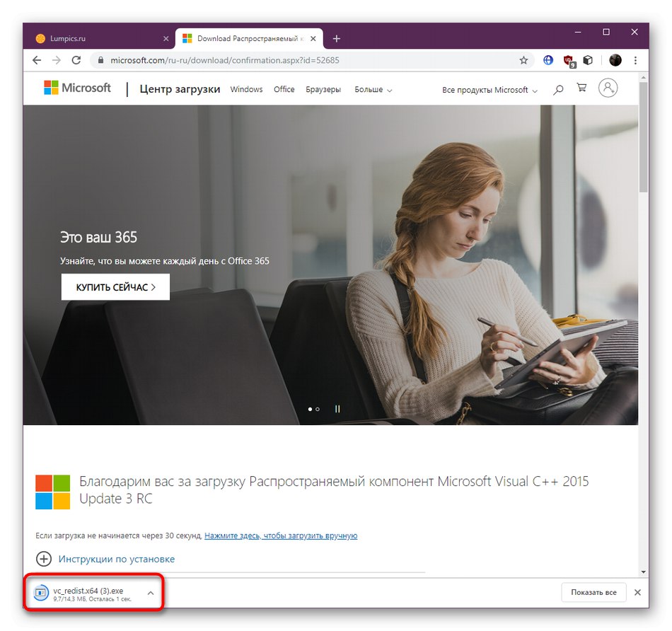Viewport: 672px width, 631px height.
Task: Click the cube-shaped extension icon
Action: pyautogui.click(x=588, y=60)
